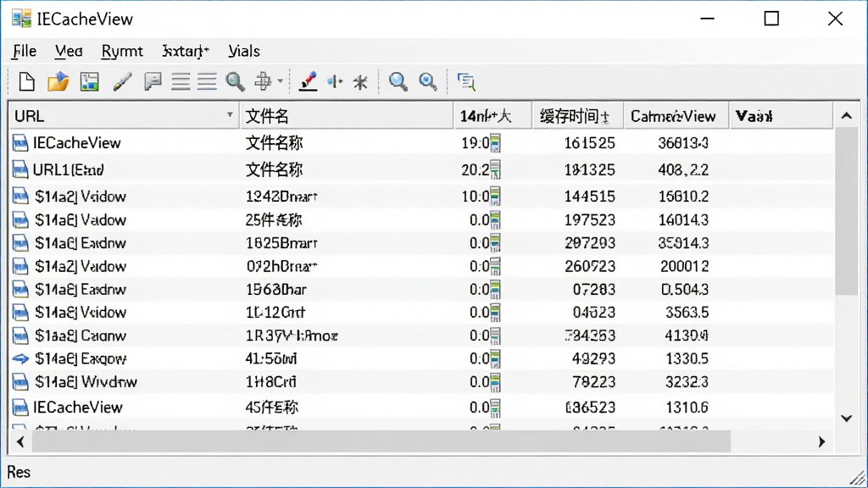Image resolution: width=868 pixels, height=488 pixels.
Task: Click the first blue magnifier zoom icon
Action: tap(398, 82)
